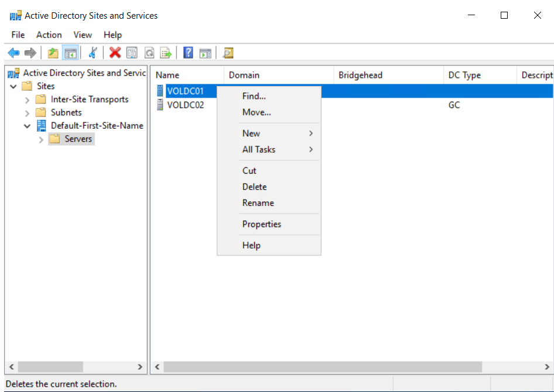The width and height of the screenshot is (554, 392).
Task: Click the Bridgehead column header
Action: pos(360,75)
